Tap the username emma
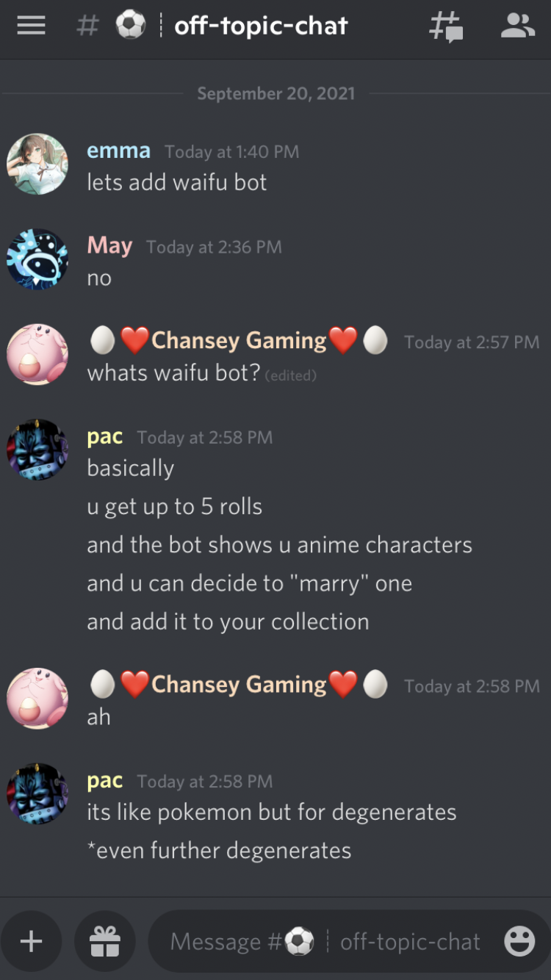The image size is (551, 980). point(118,151)
